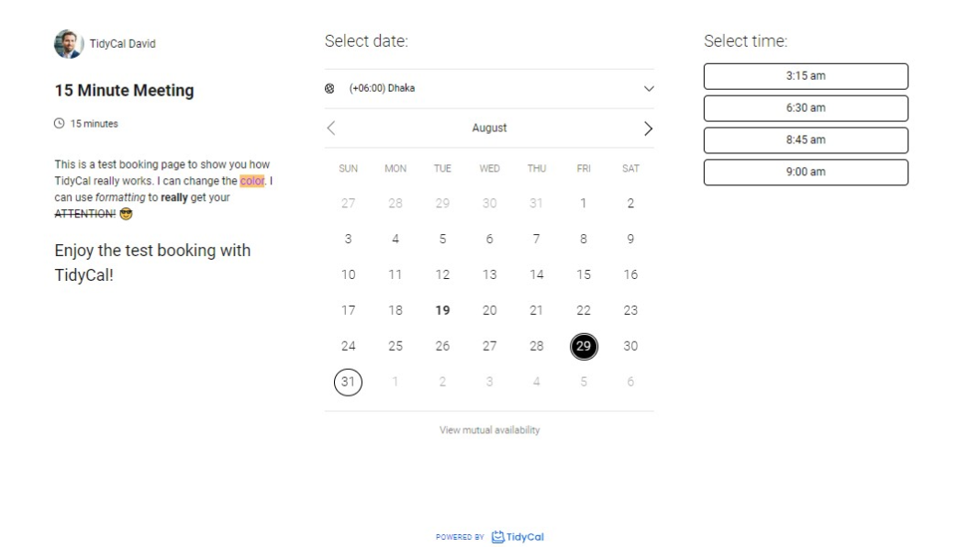Screen dimensions: 980x547
Task: Select the 6:30 am time slot
Action: pos(805,108)
